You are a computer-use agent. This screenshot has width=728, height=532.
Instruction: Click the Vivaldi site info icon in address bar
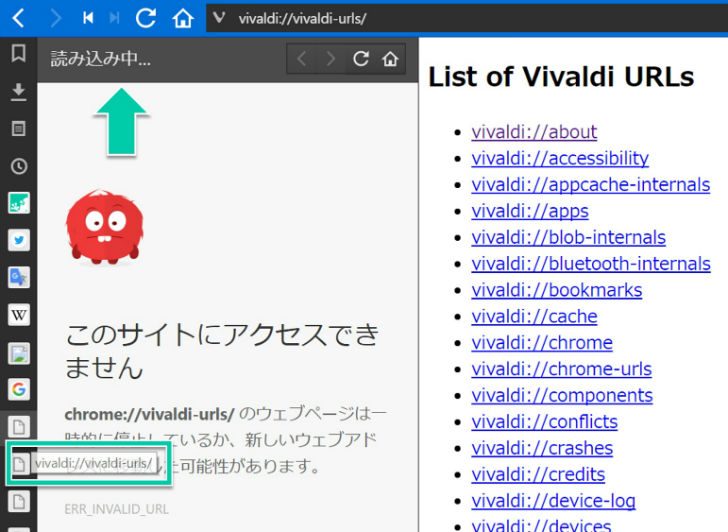click(x=219, y=18)
